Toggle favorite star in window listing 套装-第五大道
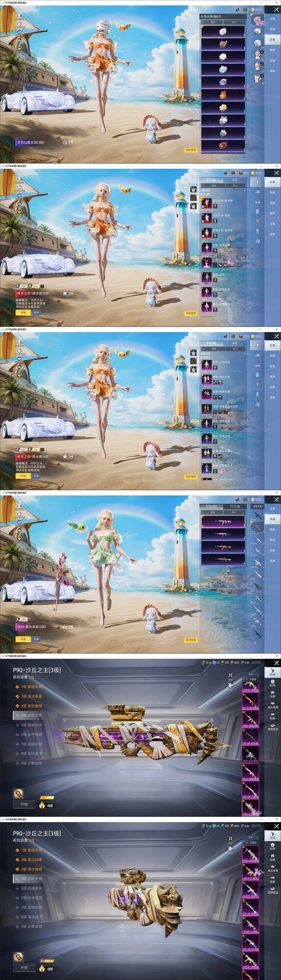 pyautogui.click(x=65, y=457)
